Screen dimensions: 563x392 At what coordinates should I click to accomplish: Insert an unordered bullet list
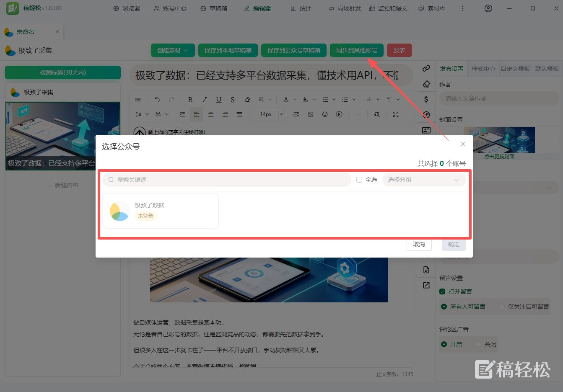point(345,100)
